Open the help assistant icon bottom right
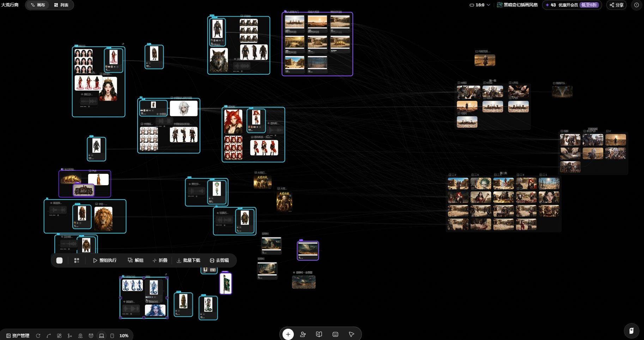 pos(631,331)
